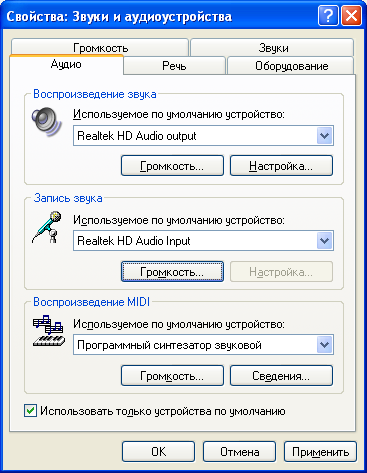This screenshot has width=367, height=473.
Task: Select the Аудио tab
Action: [x=66, y=64]
